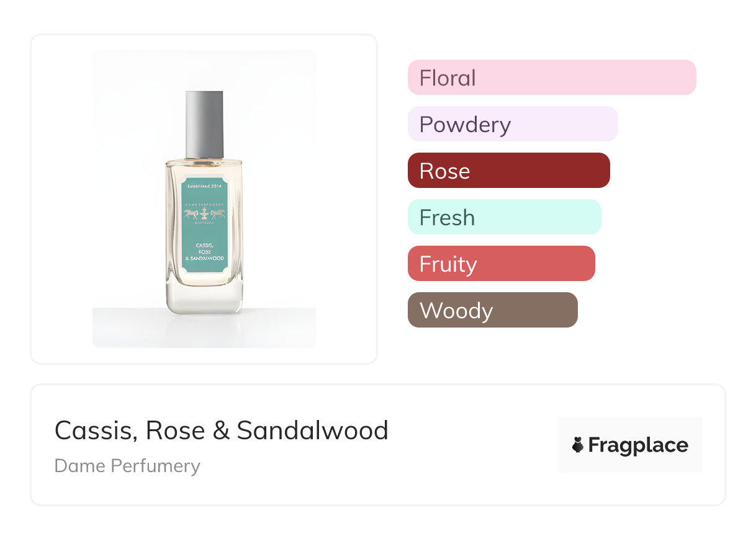756x536 pixels.
Task: Select the brown Woody accord bar
Action: tap(492, 310)
